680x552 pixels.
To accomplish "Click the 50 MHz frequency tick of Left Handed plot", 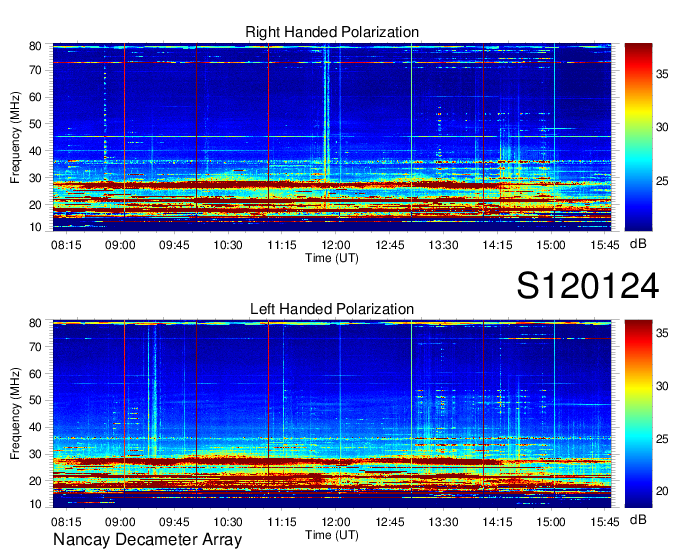I will click(35, 400).
